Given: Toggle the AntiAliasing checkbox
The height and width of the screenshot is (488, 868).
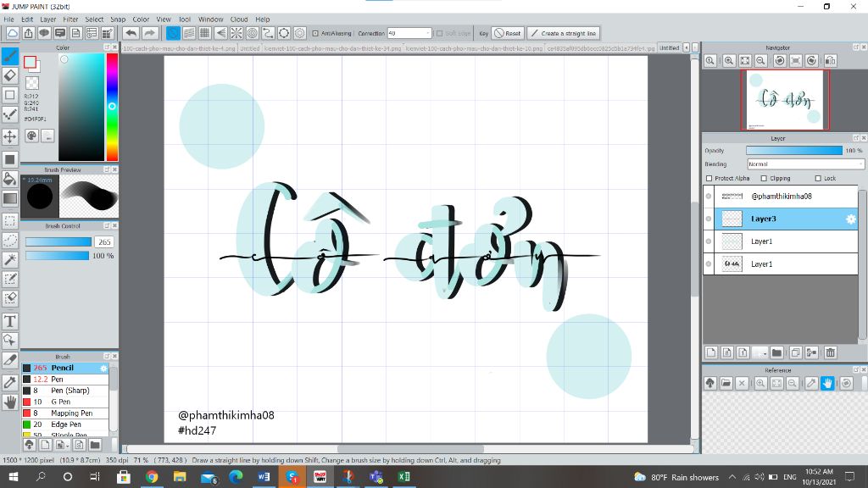Looking at the screenshot, I should click(315, 34).
